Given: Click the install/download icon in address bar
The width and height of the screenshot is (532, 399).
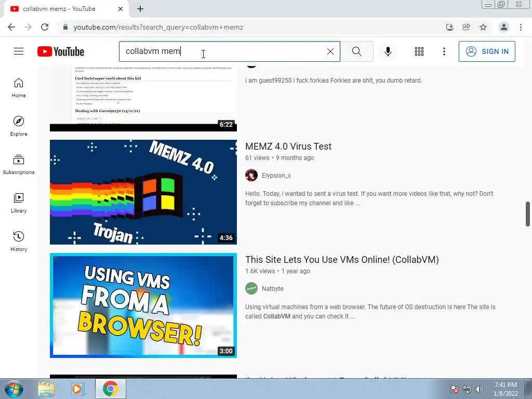Looking at the screenshot, I should (x=449, y=27).
